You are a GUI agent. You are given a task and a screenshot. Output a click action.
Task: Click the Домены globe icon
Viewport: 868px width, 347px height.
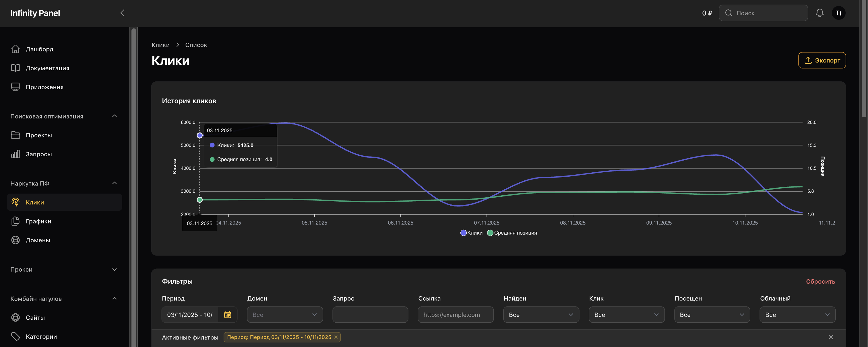click(15, 240)
